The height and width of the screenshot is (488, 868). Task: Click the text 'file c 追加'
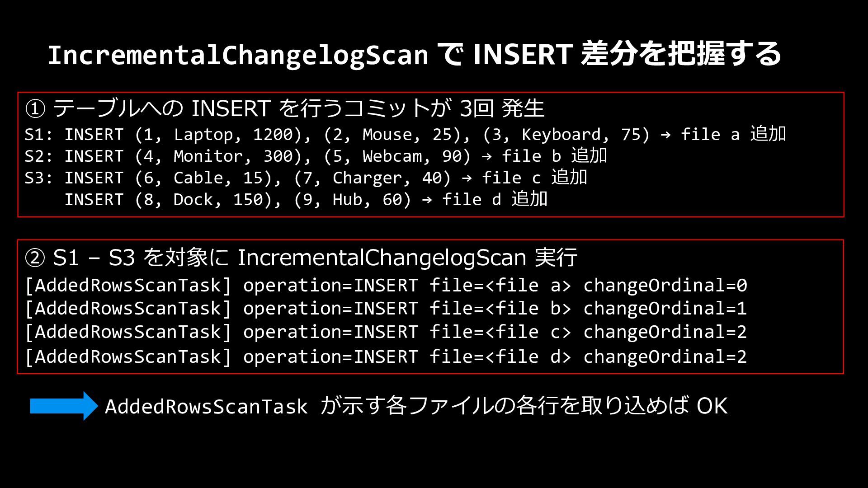[x=535, y=178]
